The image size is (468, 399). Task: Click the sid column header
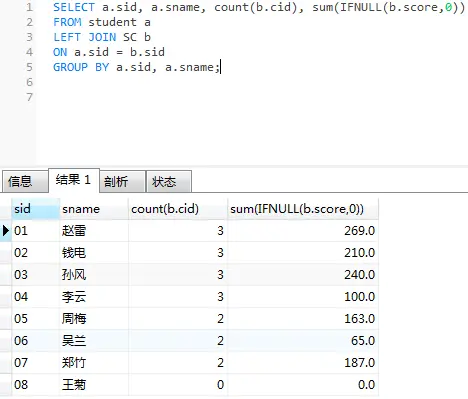[x=36, y=209]
